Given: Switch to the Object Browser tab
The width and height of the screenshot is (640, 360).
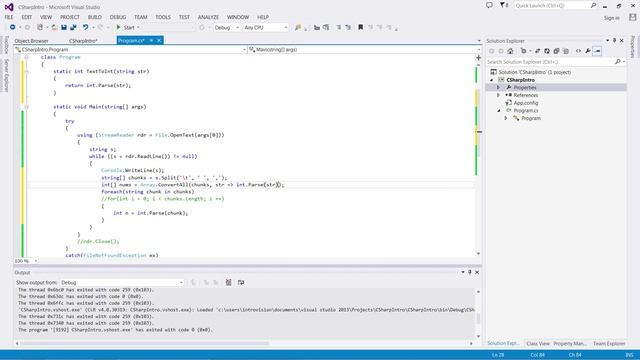Looking at the screenshot, I should 31,41.
